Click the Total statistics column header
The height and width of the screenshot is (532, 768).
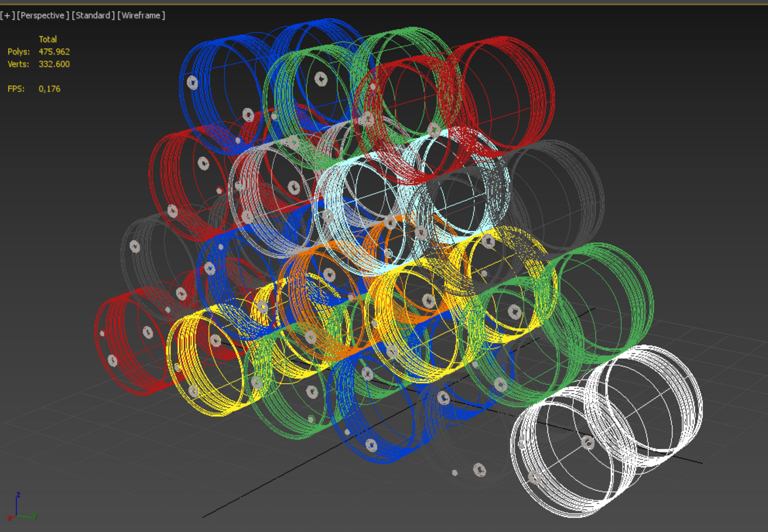point(48,39)
